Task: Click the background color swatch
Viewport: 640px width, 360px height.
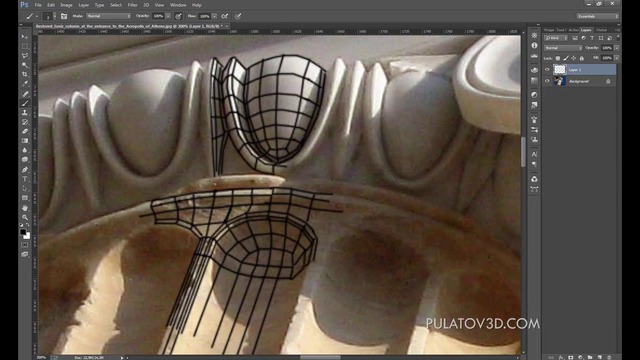Action: tap(27, 236)
